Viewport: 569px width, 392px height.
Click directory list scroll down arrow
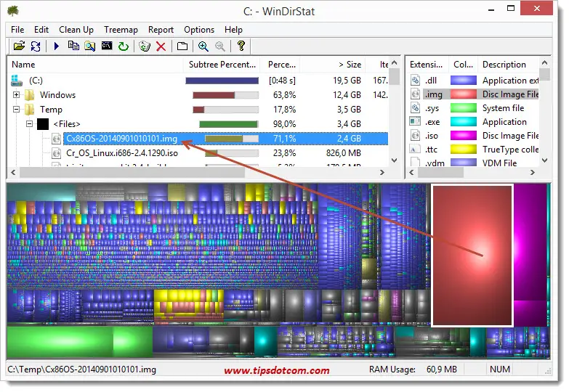pyautogui.click(x=395, y=160)
